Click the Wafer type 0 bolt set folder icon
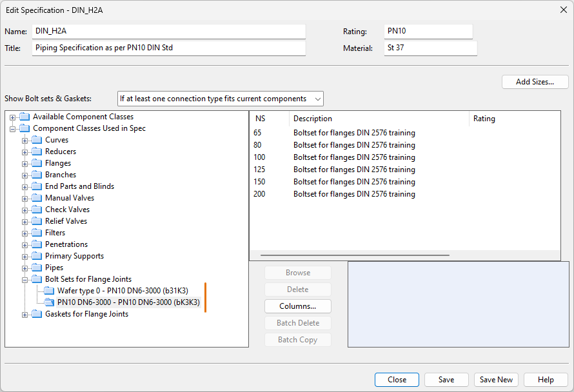The width and height of the screenshot is (574, 392). pos(49,291)
